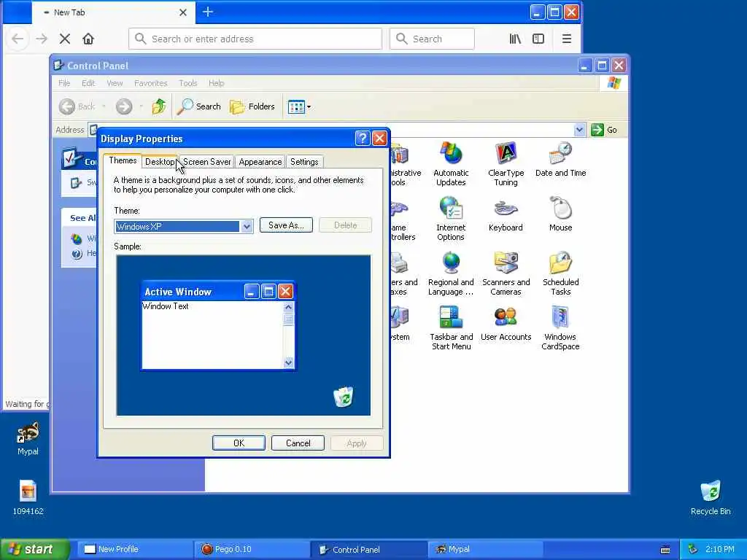Open the Help menu in Control Panel
Image resolution: width=747 pixels, height=560 pixels.
216,83
